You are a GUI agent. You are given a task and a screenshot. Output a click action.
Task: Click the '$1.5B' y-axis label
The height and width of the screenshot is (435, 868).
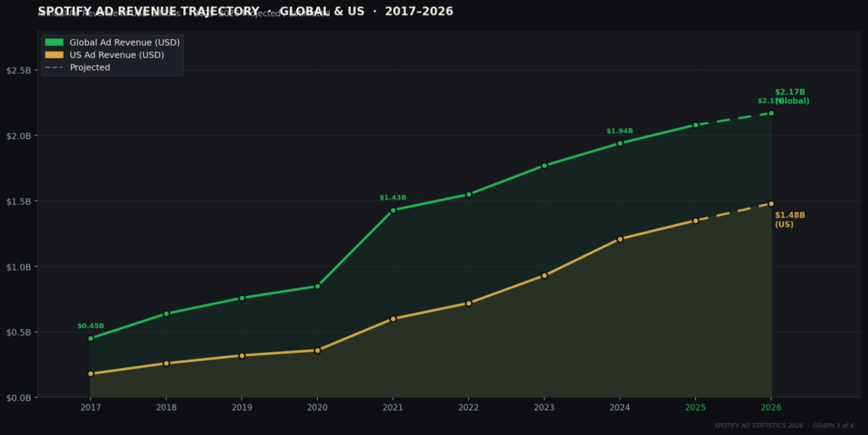(19, 202)
